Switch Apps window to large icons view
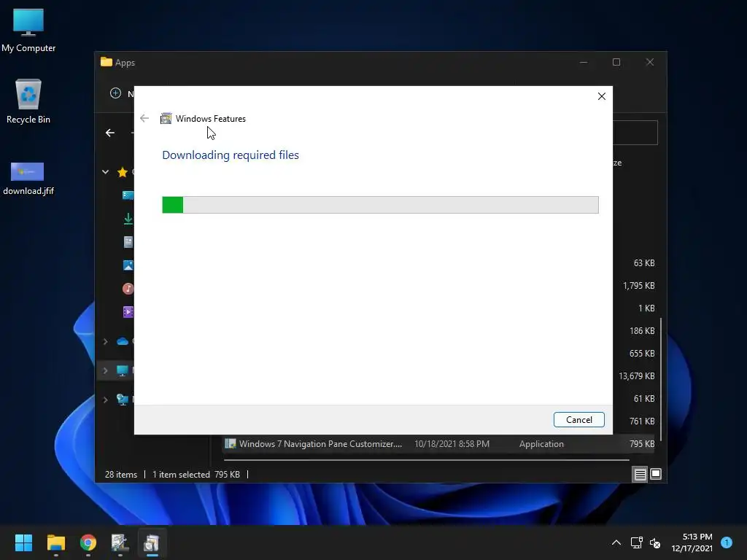Screen dimensions: 747x560 coord(656,474)
